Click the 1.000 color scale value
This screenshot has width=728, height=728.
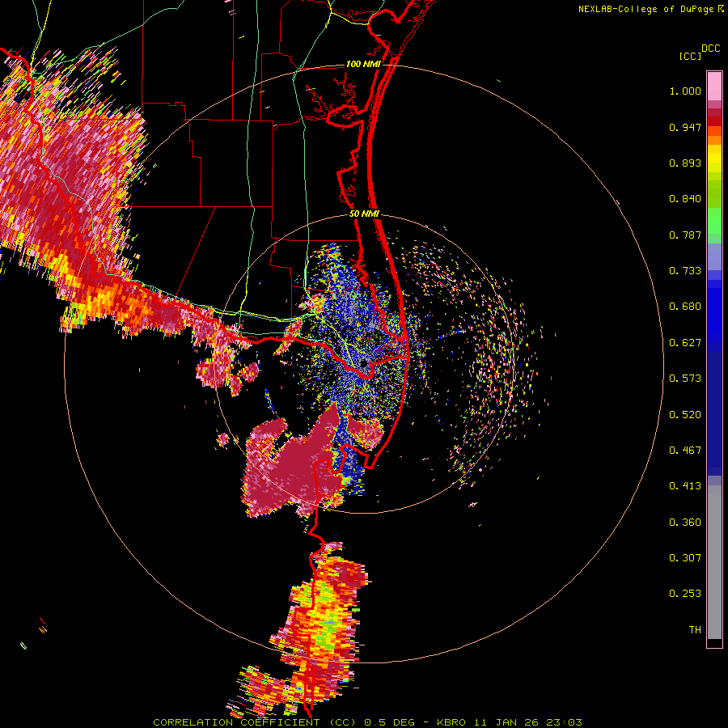pos(685,91)
